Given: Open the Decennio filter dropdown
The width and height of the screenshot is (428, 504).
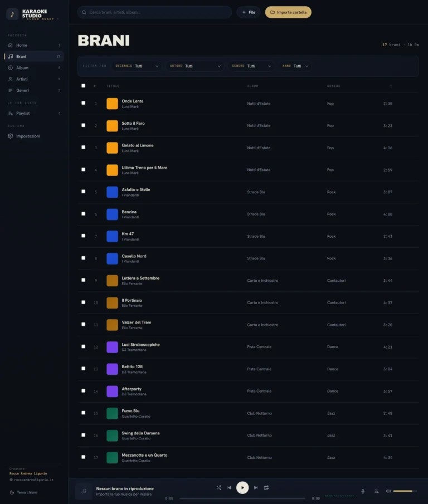Looking at the screenshot, I should click(137, 66).
